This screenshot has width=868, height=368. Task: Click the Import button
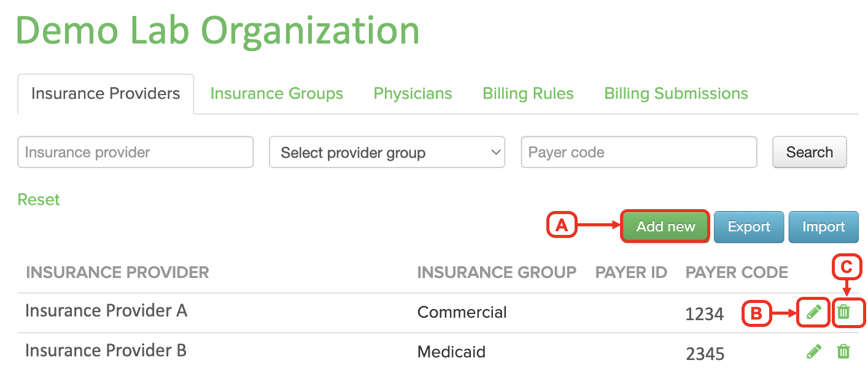pyautogui.click(x=823, y=226)
